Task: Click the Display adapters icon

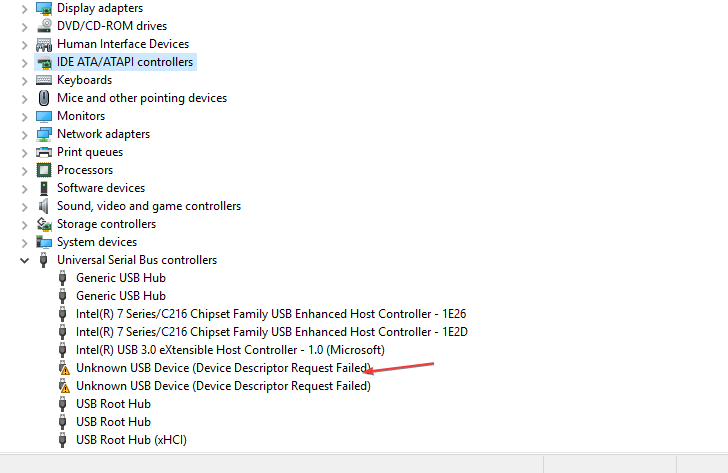Action: pyautogui.click(x=44, y=8)
